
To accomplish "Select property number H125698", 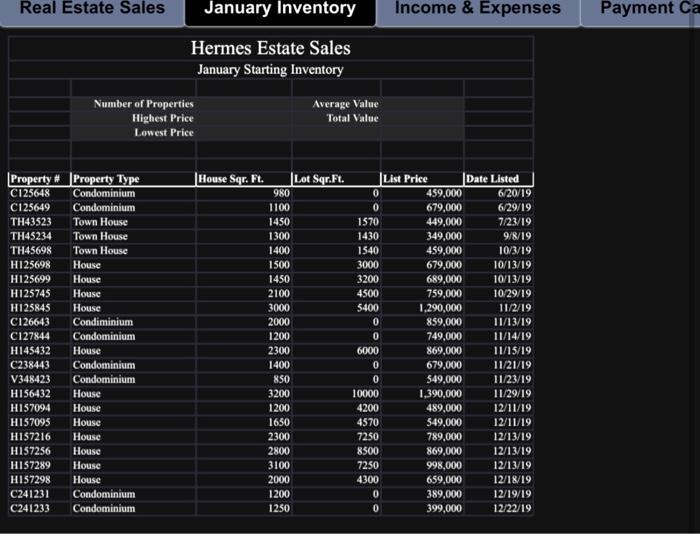I will point(39,265).
